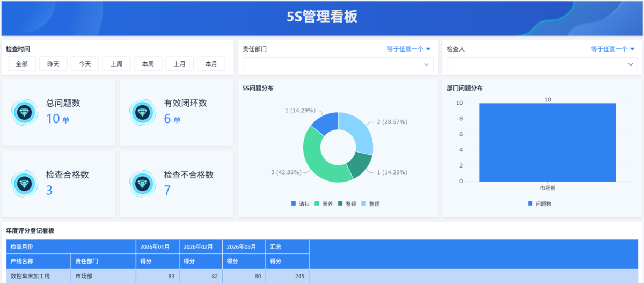
Task: Click the 有效闭环数 value 6 单
Action: [x=172, y=119]
